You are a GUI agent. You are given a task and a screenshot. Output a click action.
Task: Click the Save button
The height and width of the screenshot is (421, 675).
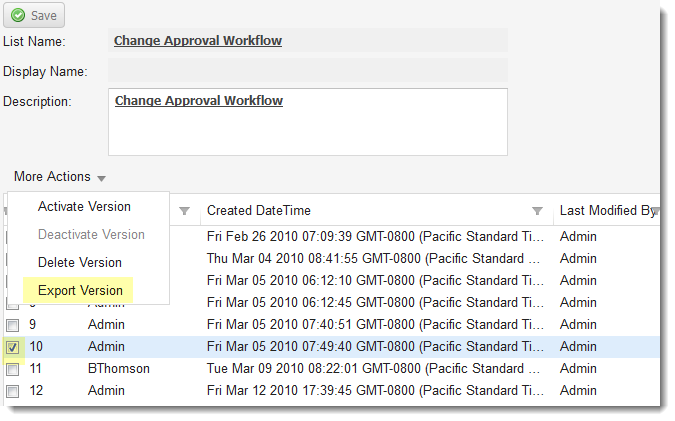click(x=34, y=15)
